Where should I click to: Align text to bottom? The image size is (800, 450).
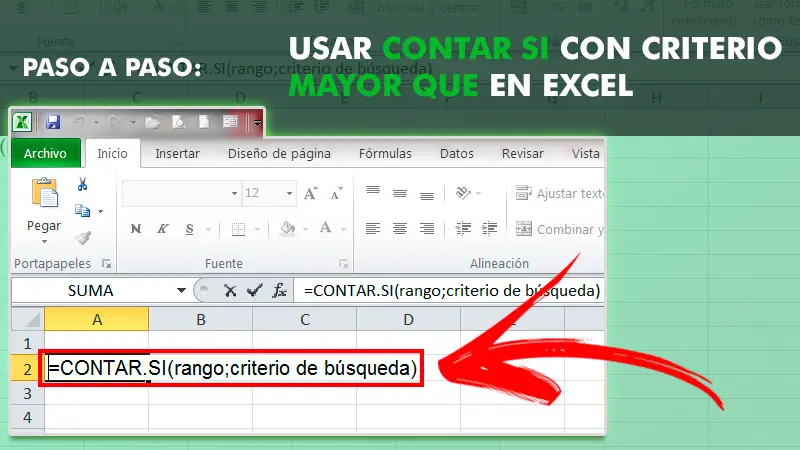427,194
